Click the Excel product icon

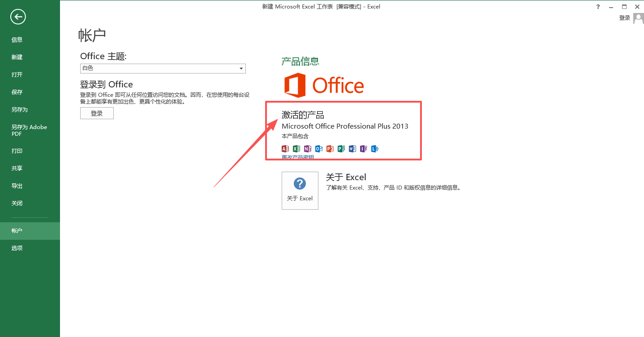click(296, 148)
